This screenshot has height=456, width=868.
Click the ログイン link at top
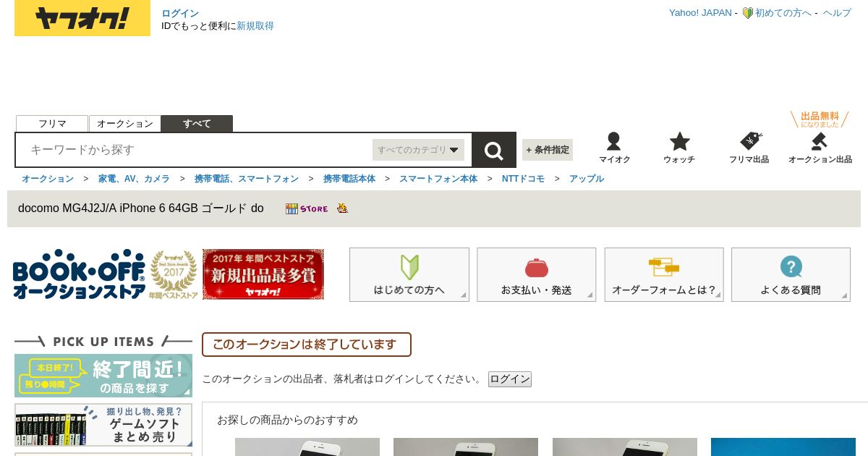click(180, 13)
